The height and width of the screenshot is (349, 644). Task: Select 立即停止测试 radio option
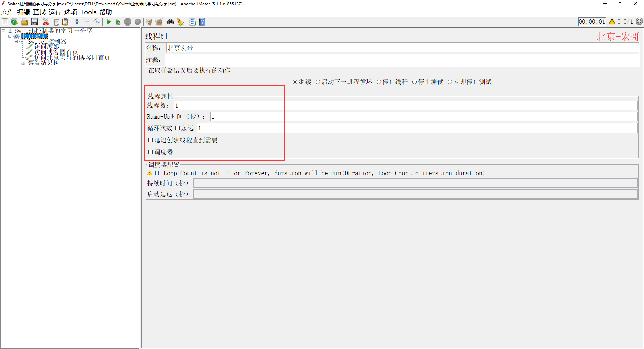click(x=450, y=82)
